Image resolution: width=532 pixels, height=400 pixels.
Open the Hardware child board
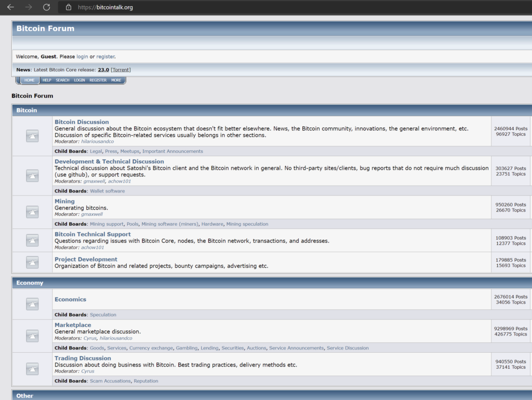click(212, 224)
